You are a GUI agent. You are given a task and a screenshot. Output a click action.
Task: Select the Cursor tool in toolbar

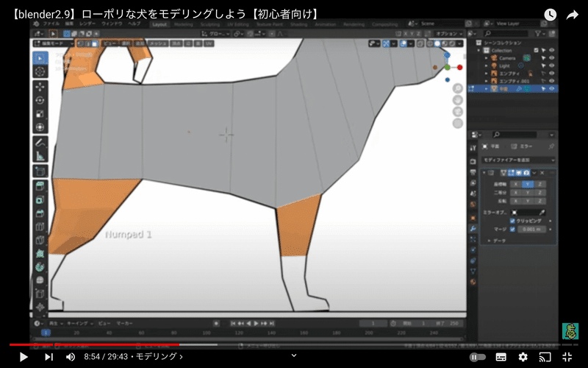point(40,71)
